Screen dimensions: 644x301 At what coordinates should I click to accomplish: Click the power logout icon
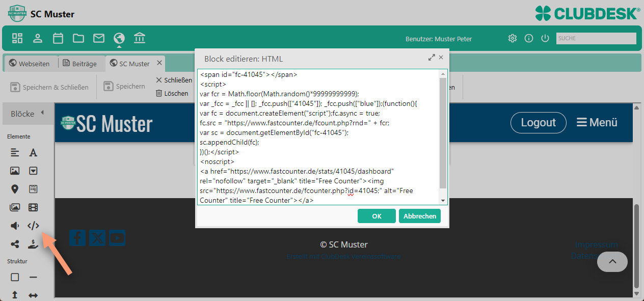545,38
